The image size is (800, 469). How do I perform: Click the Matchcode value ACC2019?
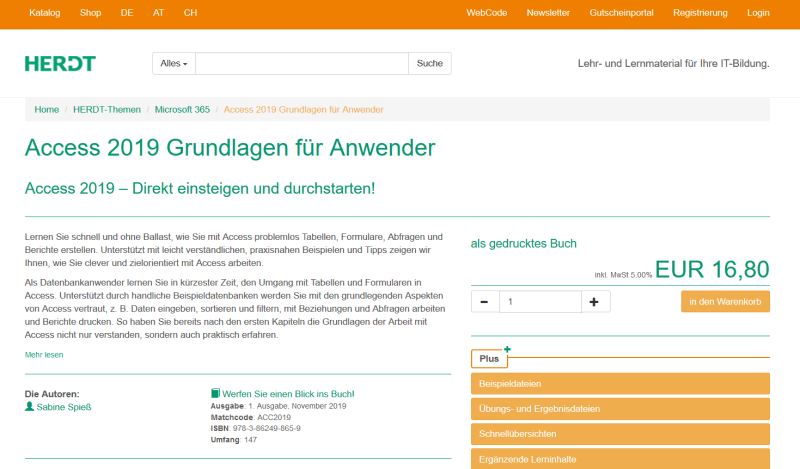[x=274, y=417]
